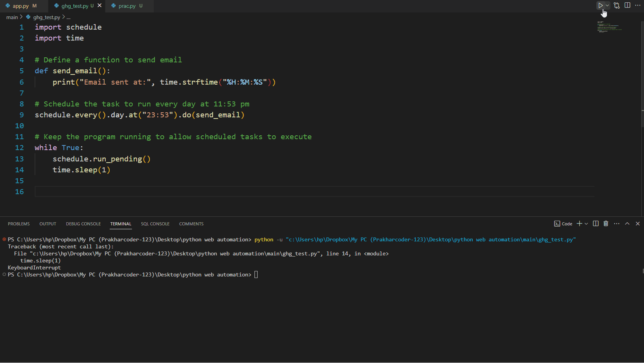Split the terminal using the panel icon
644x363 pixels.
click(x=595, y=223)
